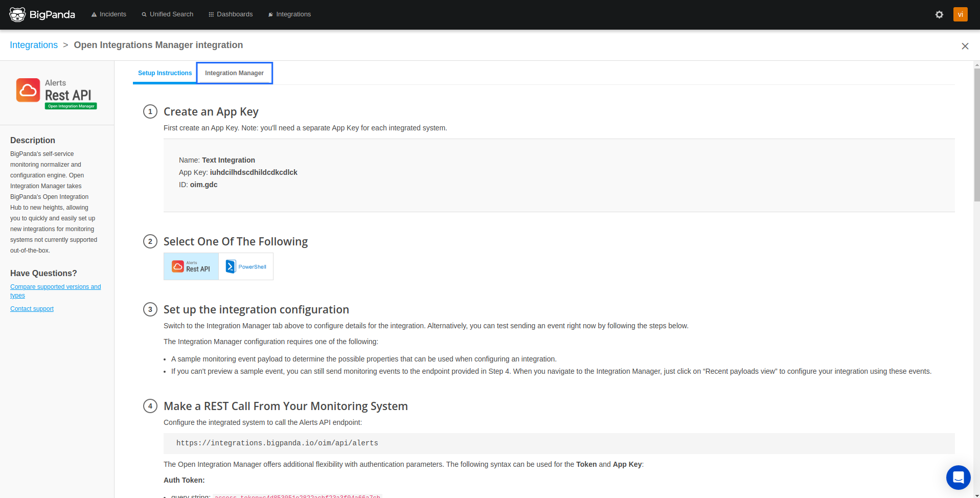Navigate back via the Integrations breadcrumb
This screenshot has height=498, width=980.
pos(34,45)
